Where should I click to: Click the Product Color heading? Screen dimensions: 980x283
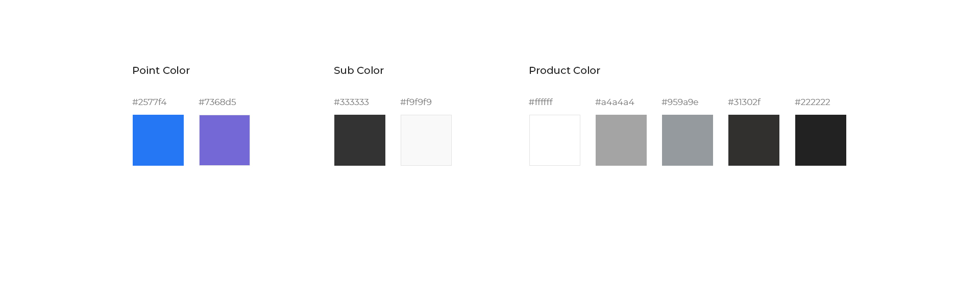click(x=565, y=70)
